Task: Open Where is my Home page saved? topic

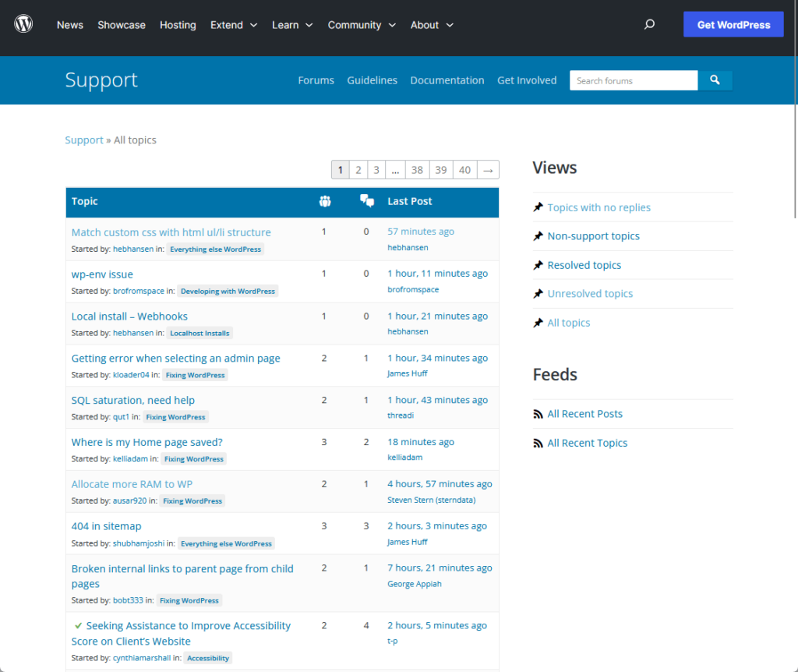Action: point(147,442)
